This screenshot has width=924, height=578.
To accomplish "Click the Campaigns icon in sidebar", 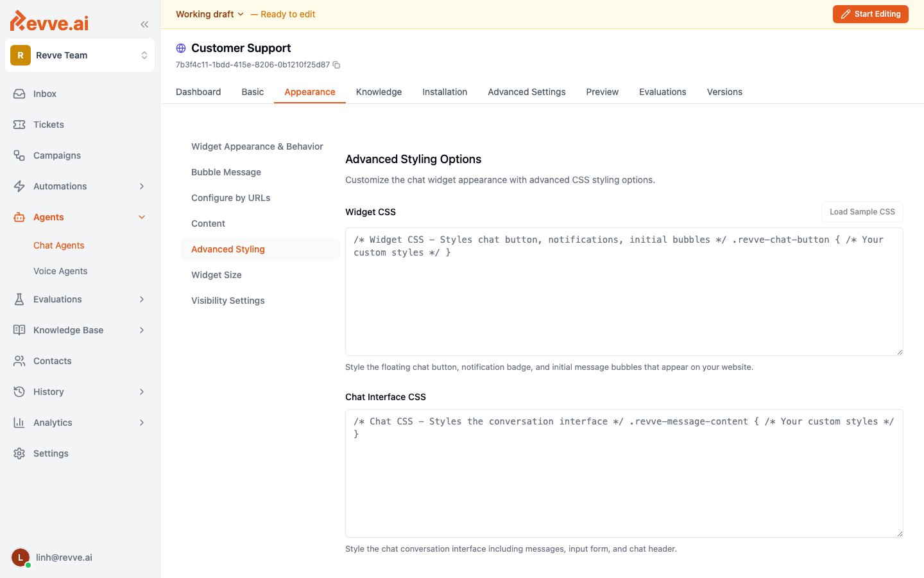I will click(19, 155).
